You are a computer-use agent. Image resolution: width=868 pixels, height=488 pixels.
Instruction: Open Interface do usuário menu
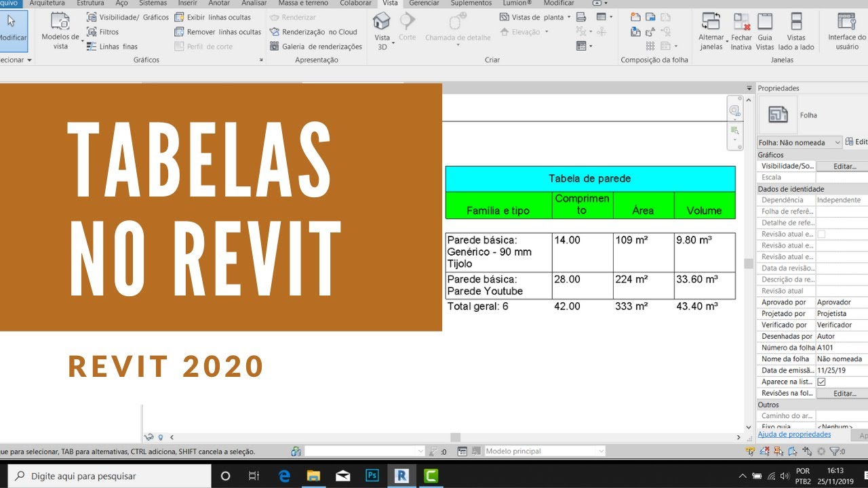[847, 31]
